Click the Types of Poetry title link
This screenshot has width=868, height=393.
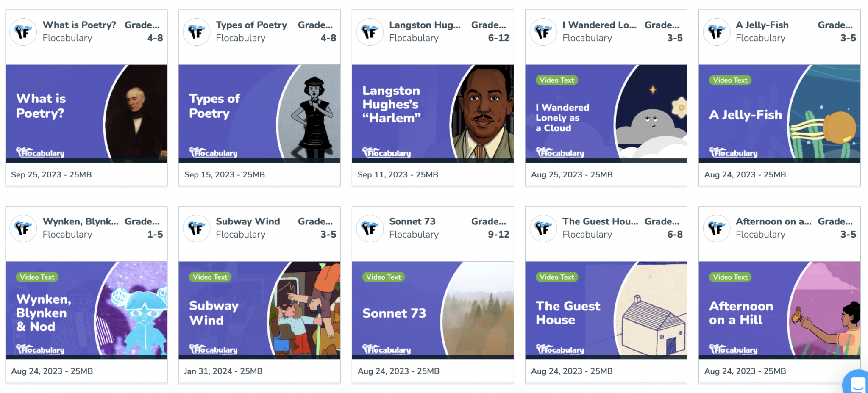tap(252, 25)
